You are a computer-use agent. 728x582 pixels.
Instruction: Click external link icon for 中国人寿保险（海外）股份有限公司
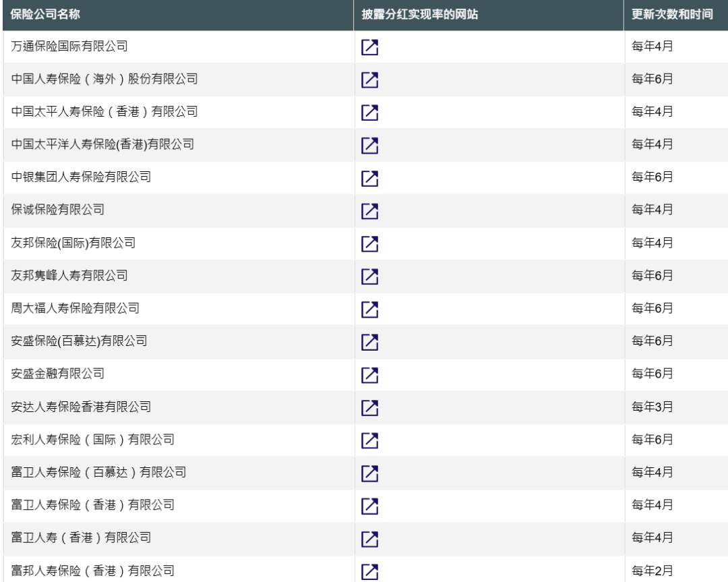click(369, 80)
